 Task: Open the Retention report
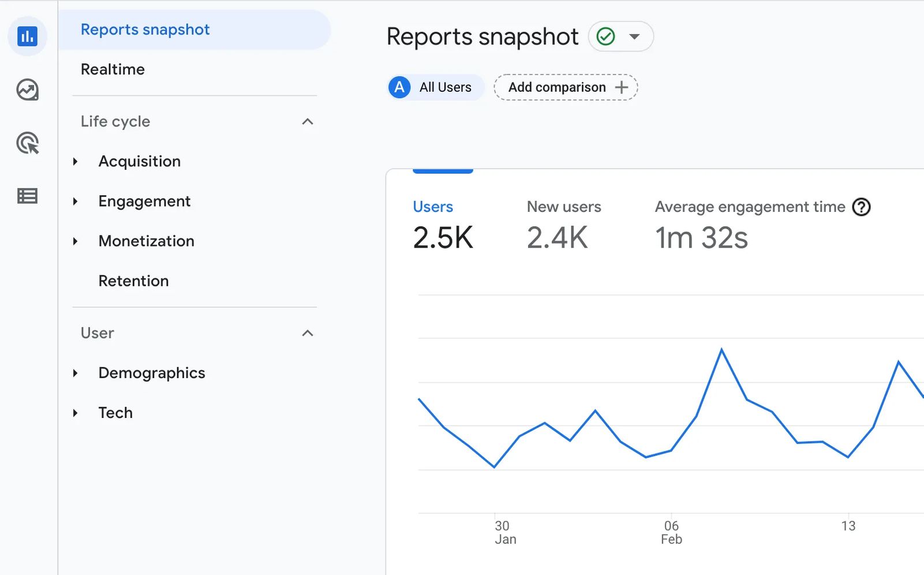pos(134,281)
